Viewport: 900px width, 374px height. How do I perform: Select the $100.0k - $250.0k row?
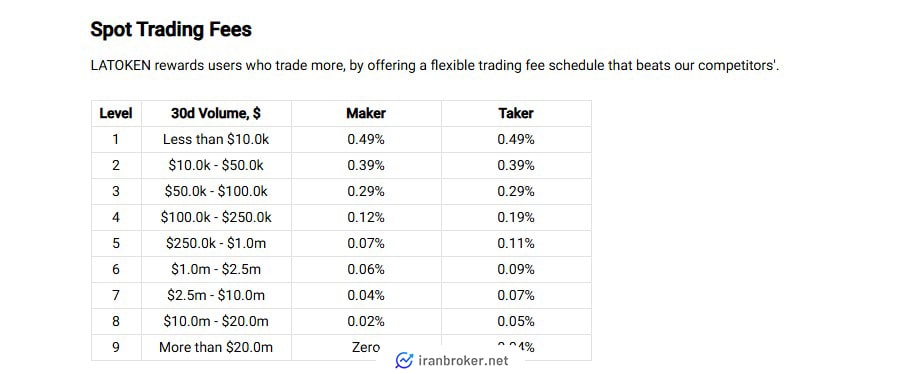click(341, 217)
